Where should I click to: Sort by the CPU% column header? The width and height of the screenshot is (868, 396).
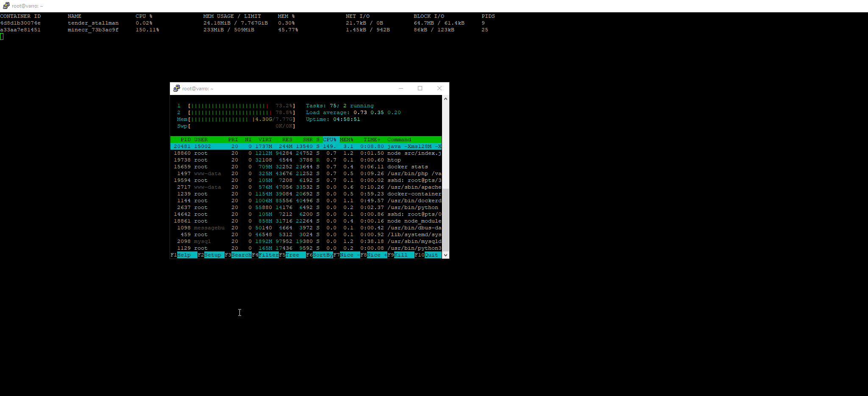pyautogui.click(x=329, y=139)
